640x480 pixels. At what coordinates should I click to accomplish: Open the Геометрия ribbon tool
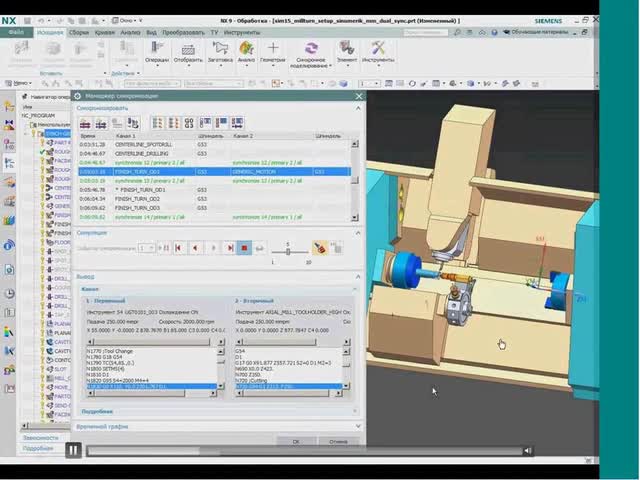(273, 52)
